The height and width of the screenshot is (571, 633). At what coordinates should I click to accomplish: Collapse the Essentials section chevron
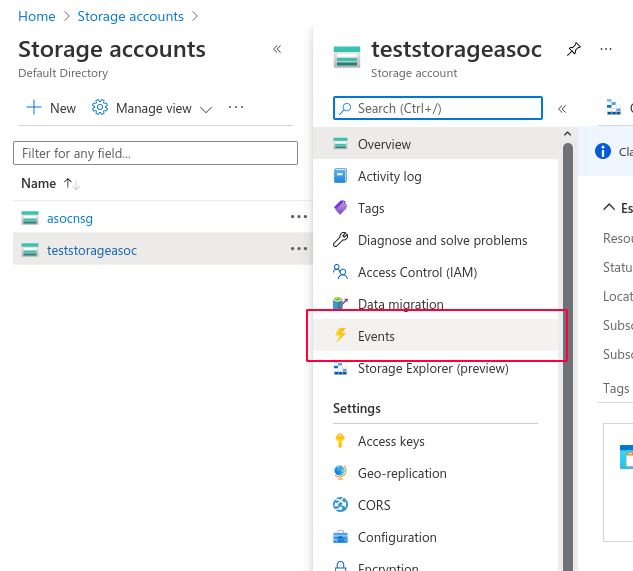[x=609, y=208]
